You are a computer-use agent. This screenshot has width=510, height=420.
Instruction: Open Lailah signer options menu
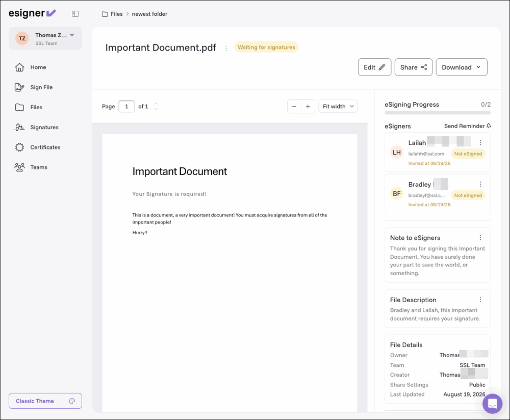[480, 142]
